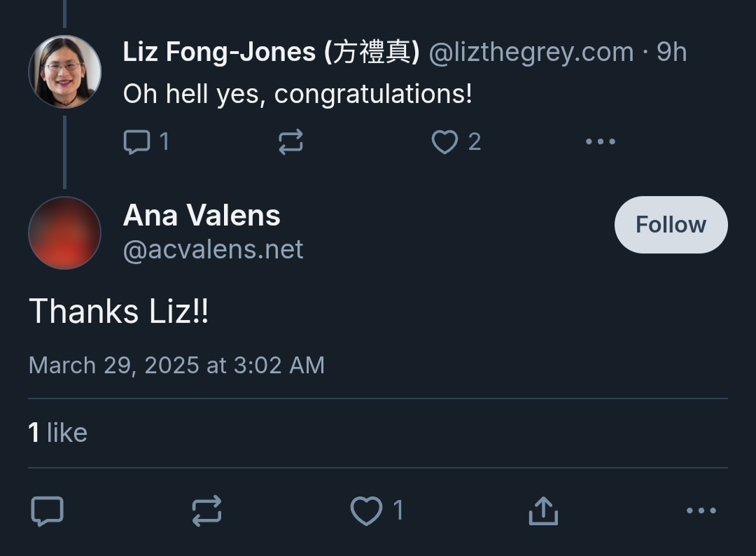Image resolution: width=756 pixels, height=556 pixels.
Task: Follow Ana Valens
Action: click(x=671, y=225)
